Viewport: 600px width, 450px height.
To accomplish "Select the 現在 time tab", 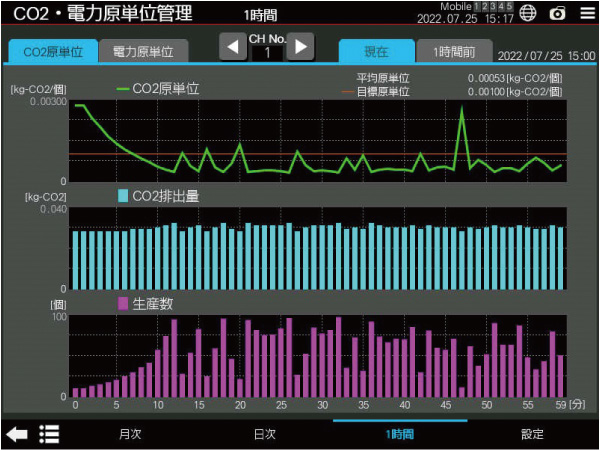I will point(376,51).
